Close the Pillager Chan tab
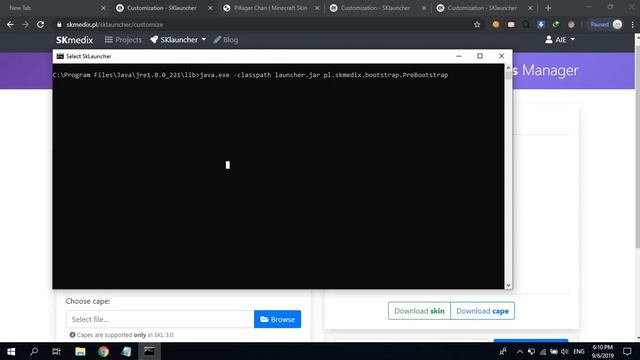Image resolution: width=640 pixels, height=360 pixels. [x=317, y=8]
